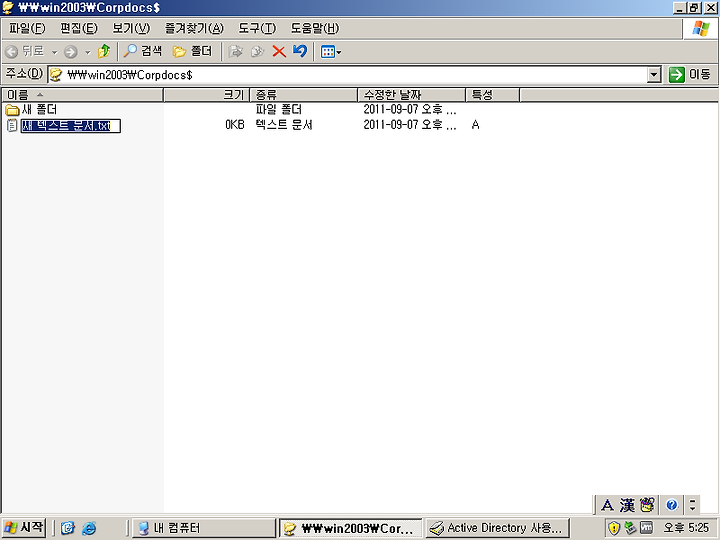Open the 편집(E) menu
This screenshot has height=540, width=720.
(79, 28)
